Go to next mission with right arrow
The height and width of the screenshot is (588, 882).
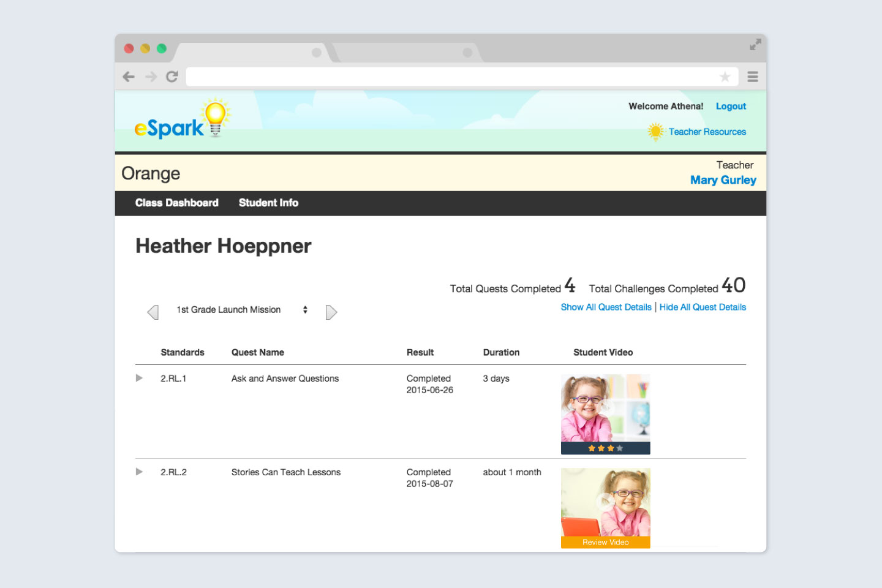(331, 312)
